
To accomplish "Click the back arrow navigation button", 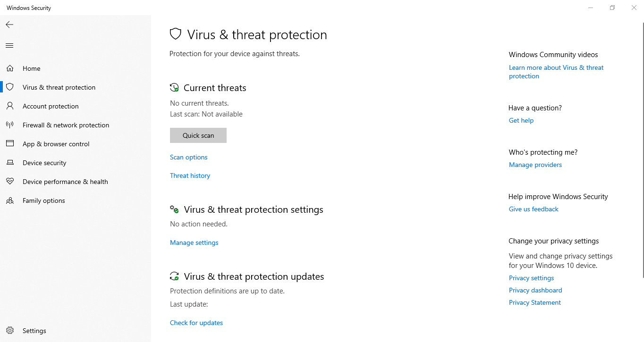I will (9, 24).
